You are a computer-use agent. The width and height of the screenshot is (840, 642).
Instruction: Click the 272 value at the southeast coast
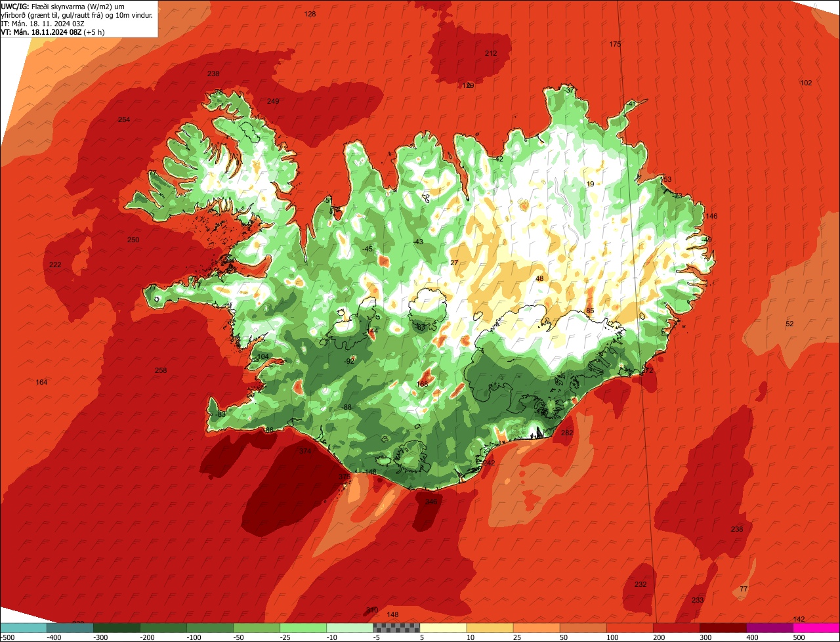click(648, 371)
